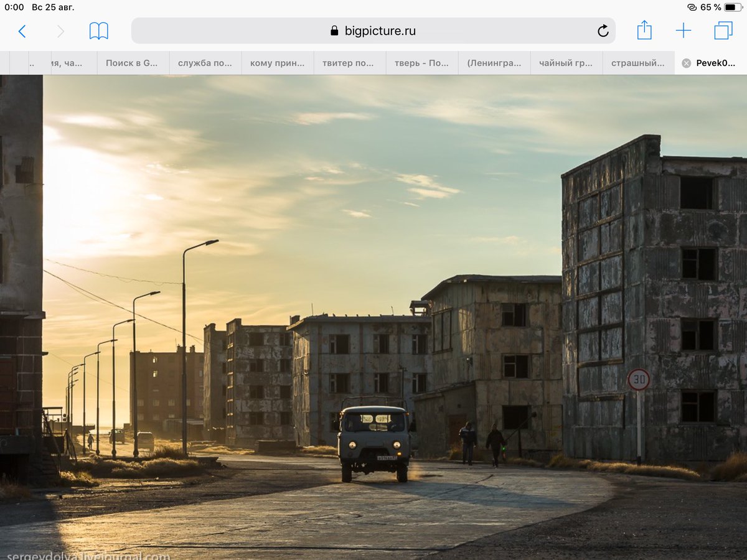The image size is (747, 560).
Task: Switch to the "Поиск в G..." tab
Action: coord(132,63)
